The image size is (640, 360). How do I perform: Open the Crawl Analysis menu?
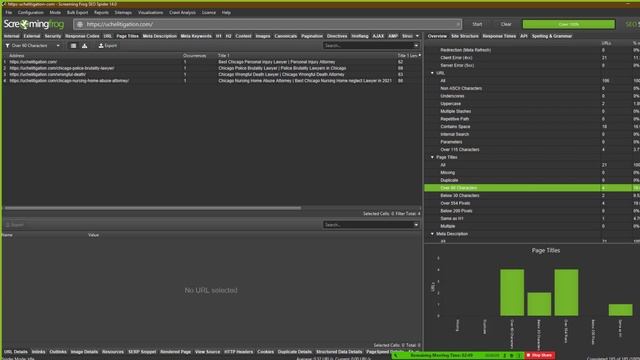(x=182, y=13)
